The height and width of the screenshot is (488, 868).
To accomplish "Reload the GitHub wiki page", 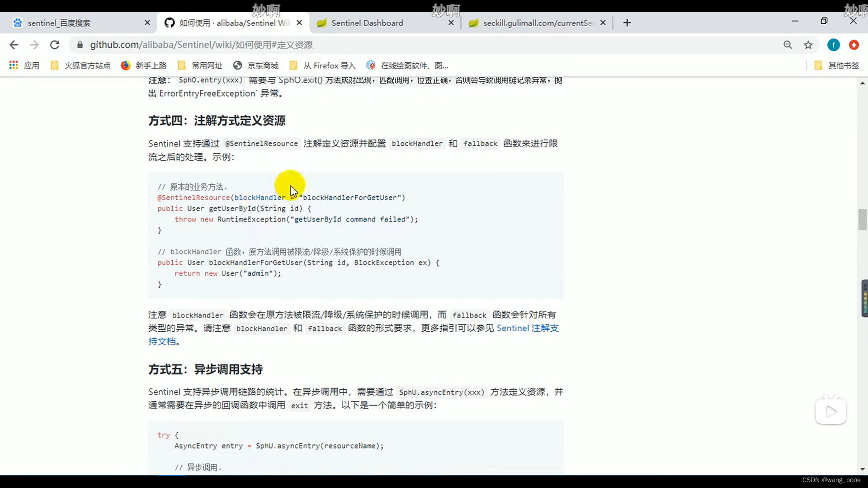I will 55,45.
